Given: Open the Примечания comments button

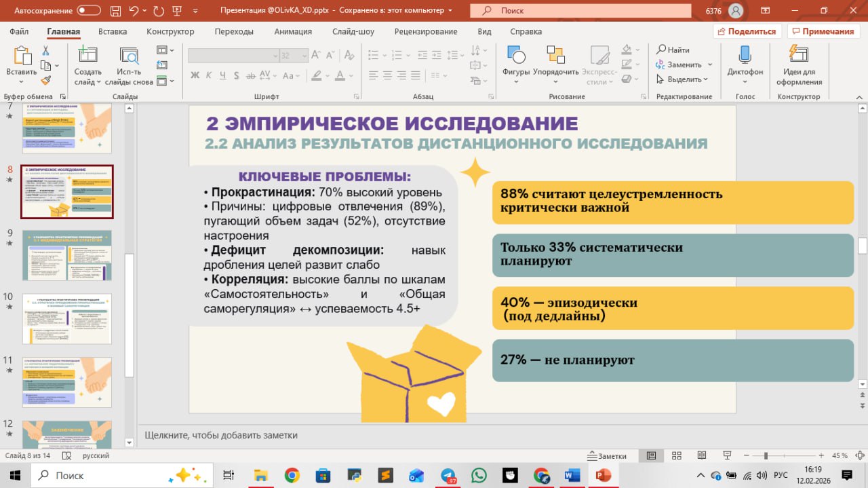Looking at the screenshot, I should 823,31.
